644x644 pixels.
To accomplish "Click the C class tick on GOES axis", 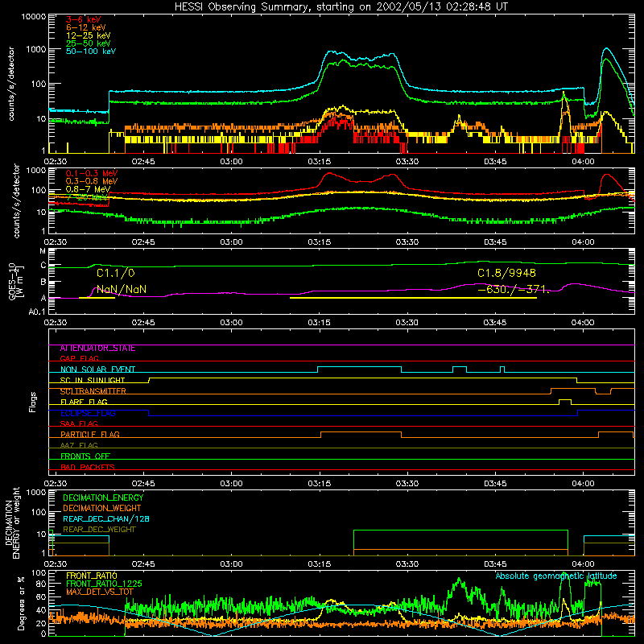I will click(43, 266).
